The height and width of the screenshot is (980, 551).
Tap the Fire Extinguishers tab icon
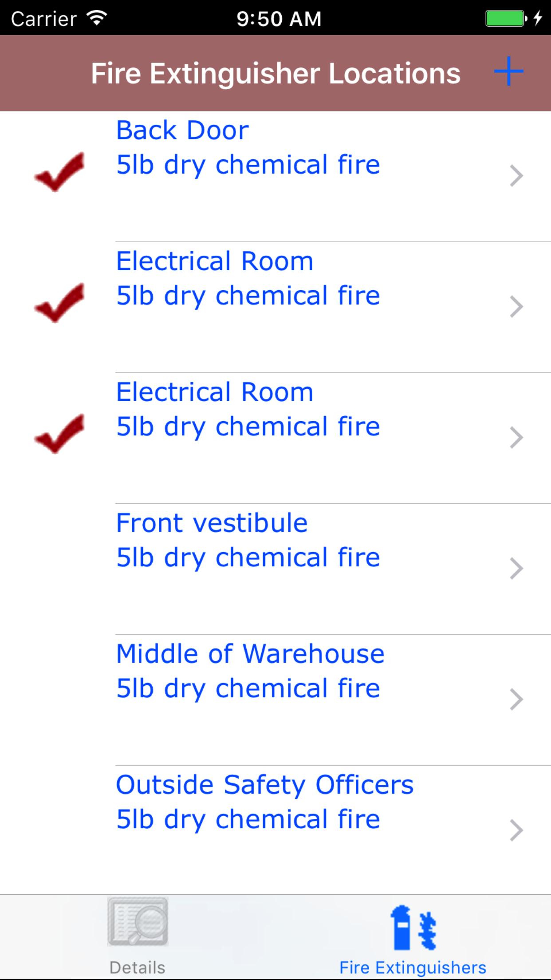(413, 928)
